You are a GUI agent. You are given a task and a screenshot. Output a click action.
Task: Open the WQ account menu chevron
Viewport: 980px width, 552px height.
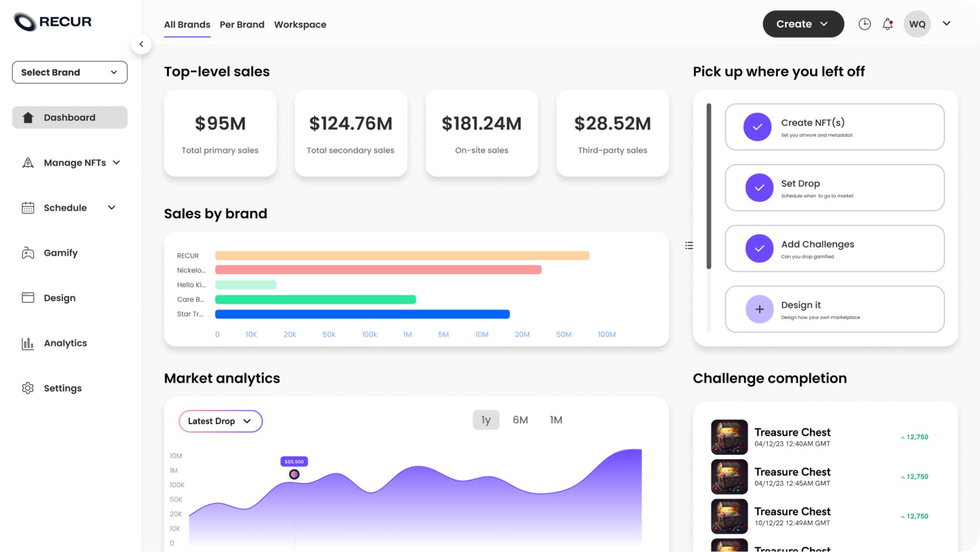click(x=947, y=24)
